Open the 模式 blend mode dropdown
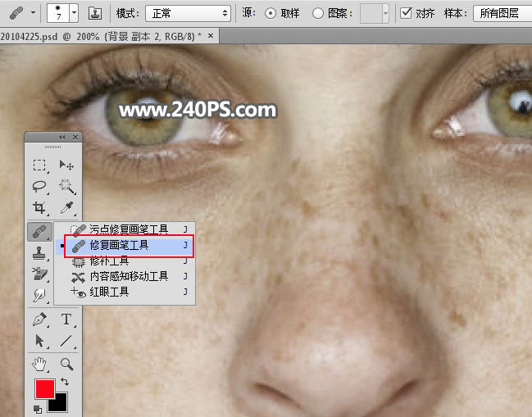Image resolution: width=532 pixels, height=417 pixels. [x=188, y=14]
